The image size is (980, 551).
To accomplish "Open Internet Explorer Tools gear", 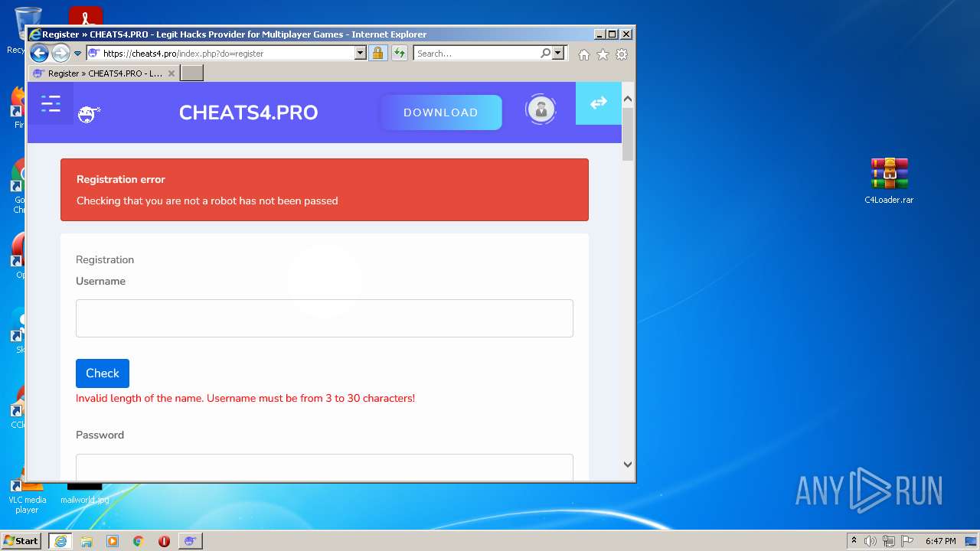I will click(622, 54).
